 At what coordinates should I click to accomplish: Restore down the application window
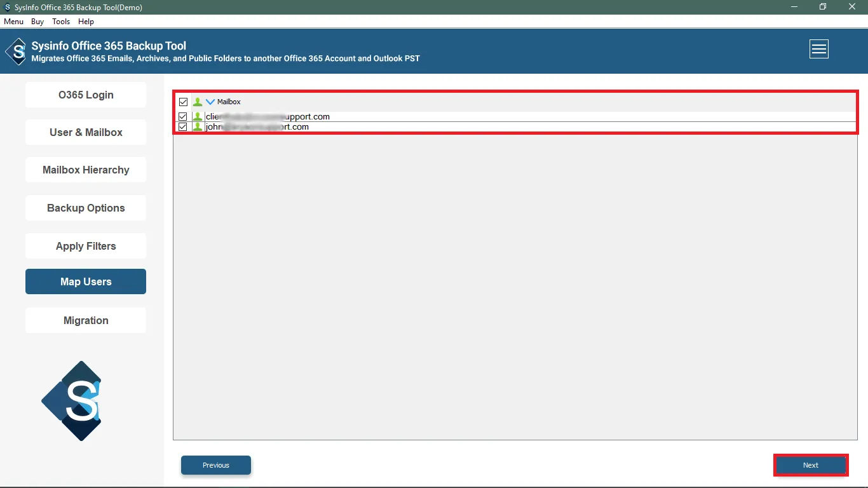823,7
